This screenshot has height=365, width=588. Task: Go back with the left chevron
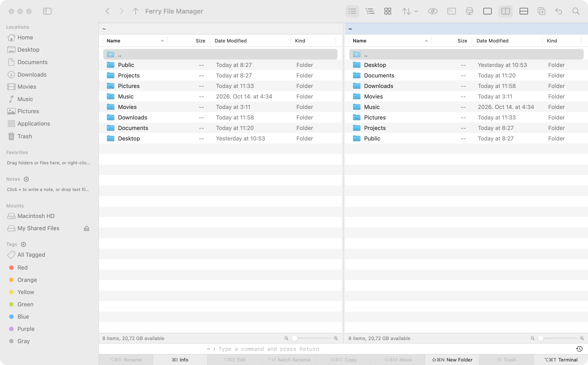tap(108, 11)
